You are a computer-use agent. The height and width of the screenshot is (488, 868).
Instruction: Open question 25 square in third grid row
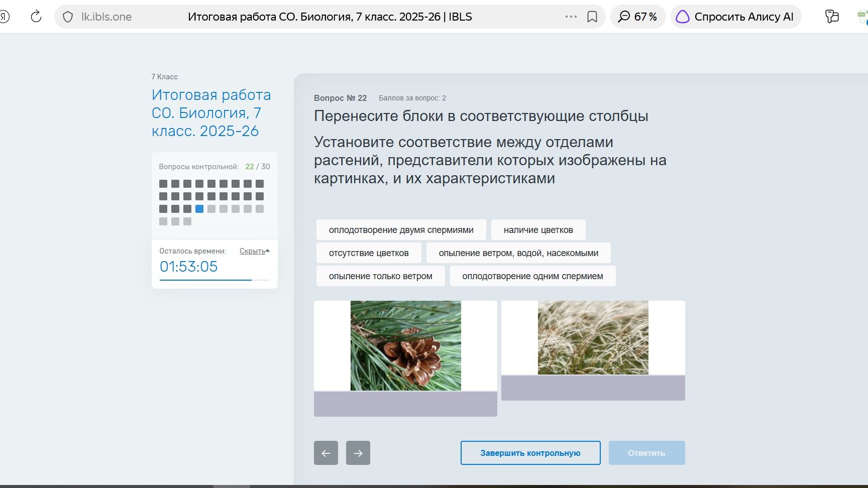tap(236, 209)
